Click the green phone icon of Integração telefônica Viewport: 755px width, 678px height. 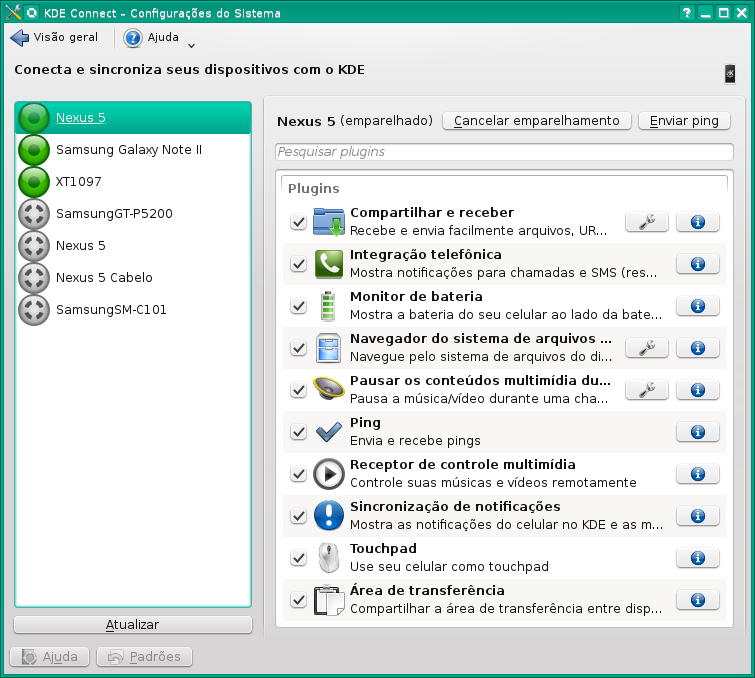(x=328, y=264)
